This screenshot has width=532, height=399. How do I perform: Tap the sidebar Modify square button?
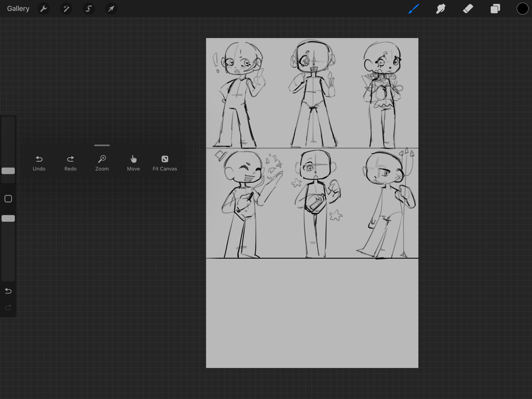8,199
